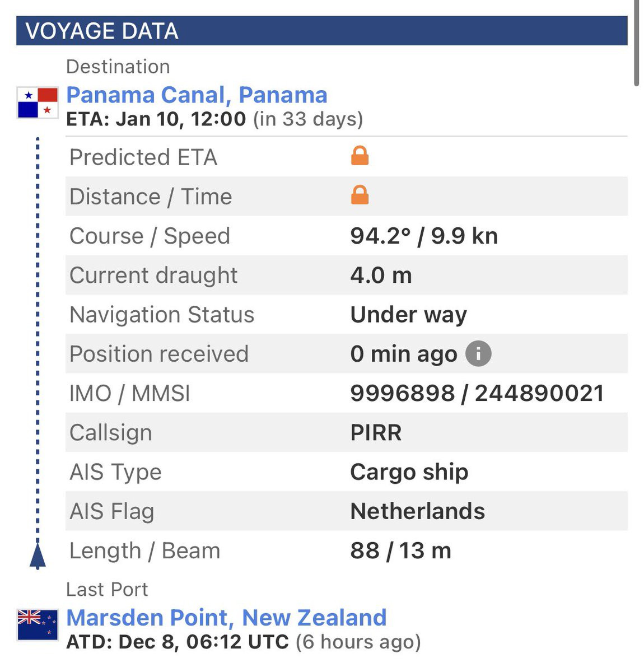Click the Cargo ship AIS Type value
644x672 pixels.
pyautogui.click(x=409, y=472)
